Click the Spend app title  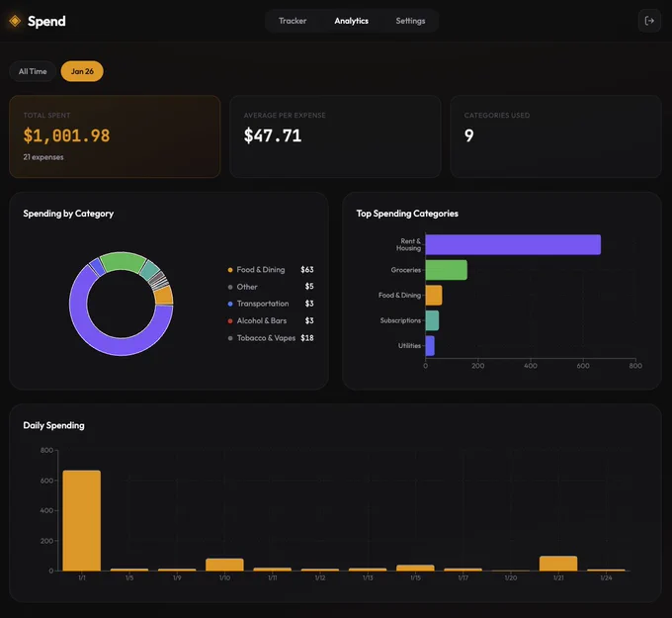[46, 21]
